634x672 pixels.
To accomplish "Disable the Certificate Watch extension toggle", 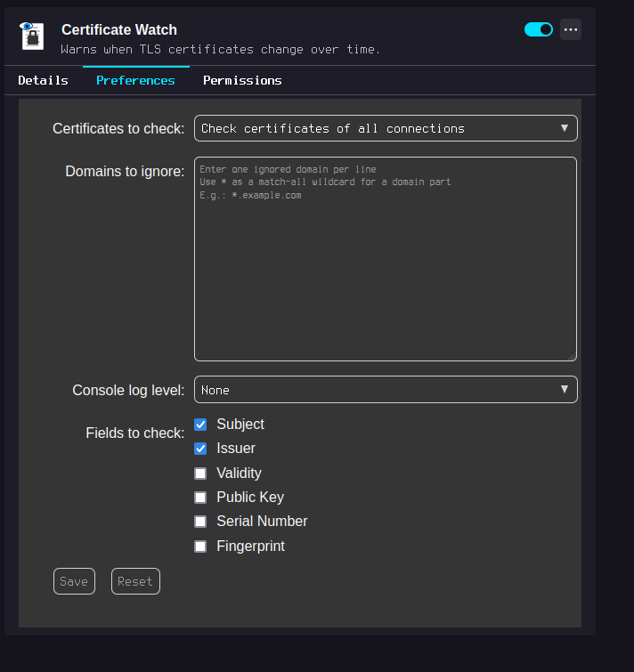I will pyautogui.click(x=539, y=29).
